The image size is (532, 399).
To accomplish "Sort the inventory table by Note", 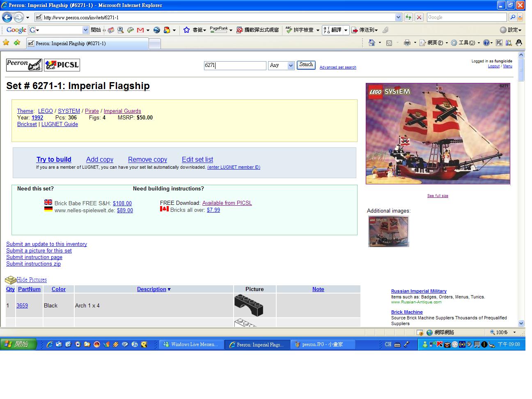I will (x=318, y=289).
